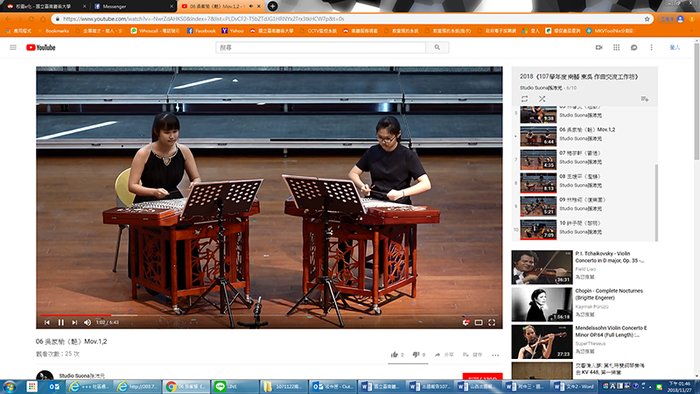Click the save playlist icon in playlist panel
This screenshot has height=394, width=700.
645,99
